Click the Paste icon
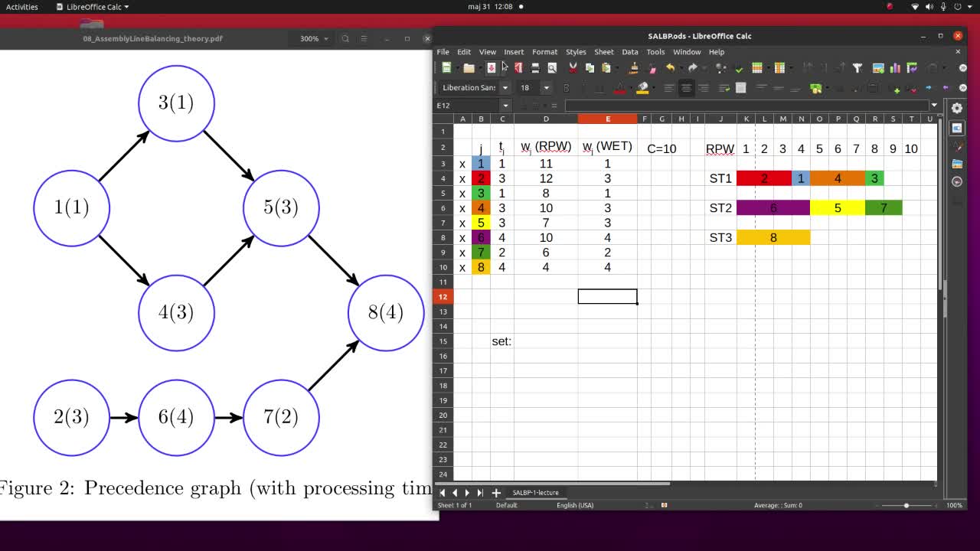Viewport: 980px width, 551px height. coord(606,68)
